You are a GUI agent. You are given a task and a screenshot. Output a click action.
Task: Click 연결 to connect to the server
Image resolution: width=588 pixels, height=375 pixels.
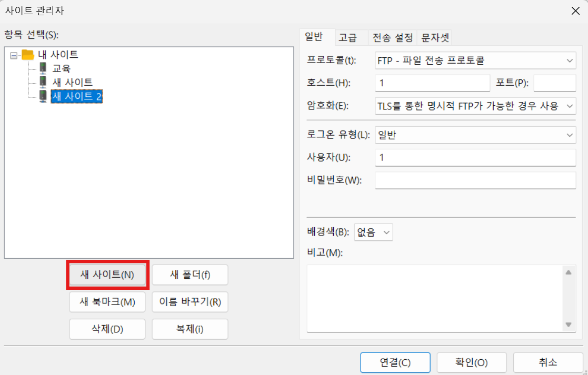pos(395,362)
